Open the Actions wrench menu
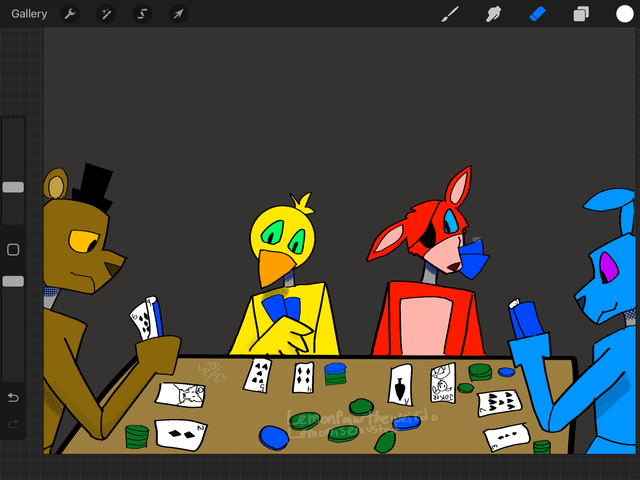Viewport: 640px width, 480px height. tap(70, 14)
